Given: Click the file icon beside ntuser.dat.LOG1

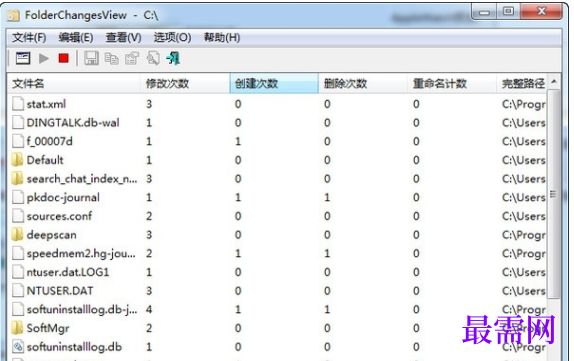Looking at the screenshot, I should tap(18, 272).
